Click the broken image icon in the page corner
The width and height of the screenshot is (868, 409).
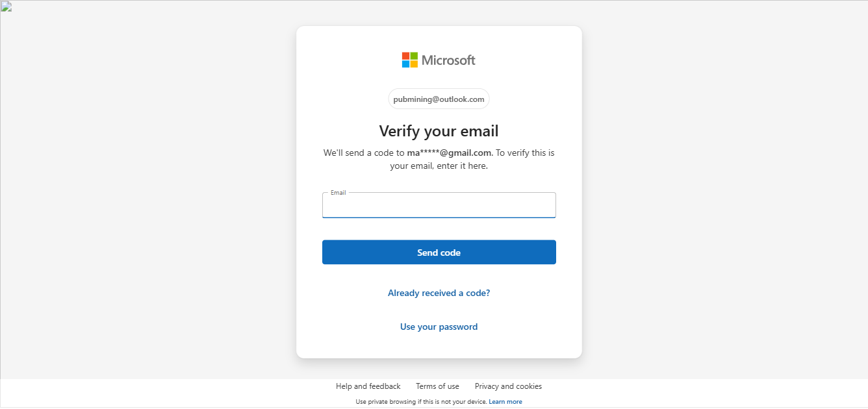click(x=6, y=7)
